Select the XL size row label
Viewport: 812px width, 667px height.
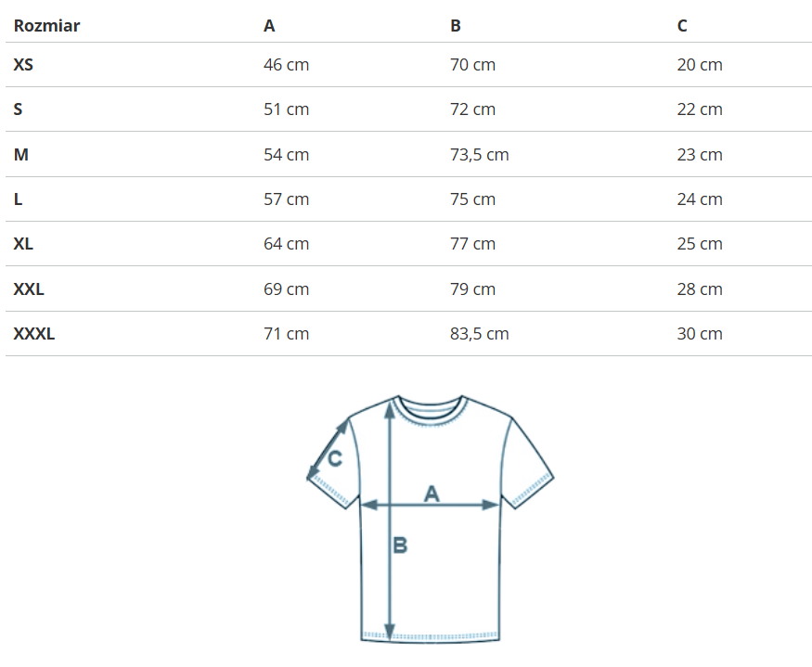24,244
